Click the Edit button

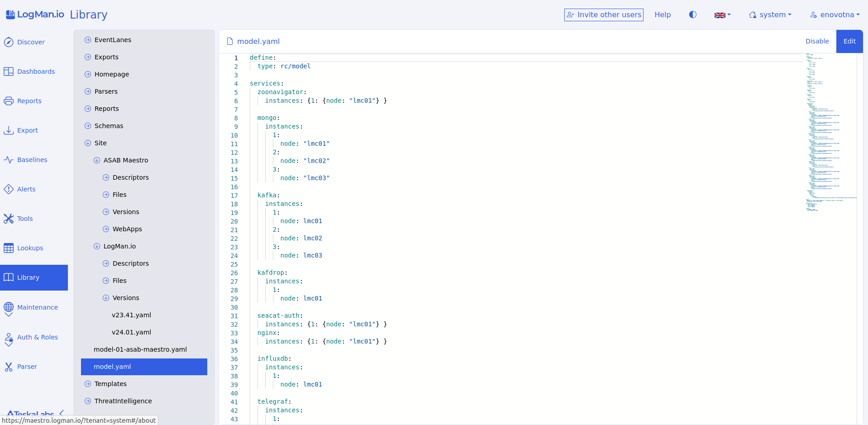(849, 41)
